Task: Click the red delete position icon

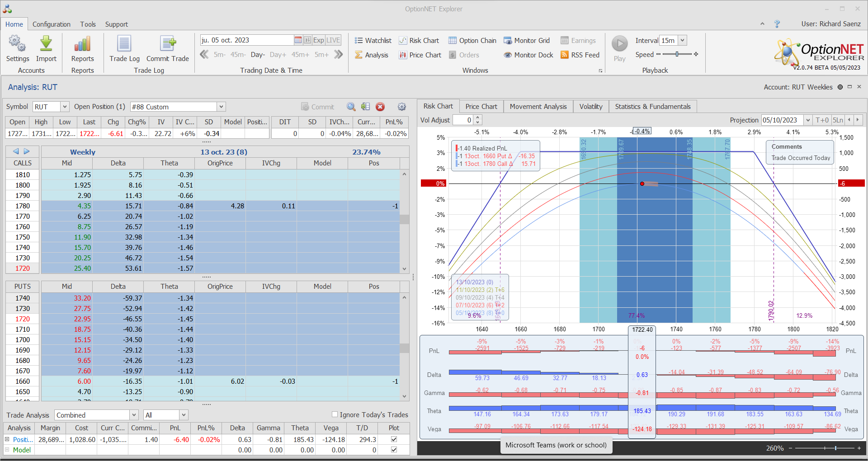Action: coord(380,107)
